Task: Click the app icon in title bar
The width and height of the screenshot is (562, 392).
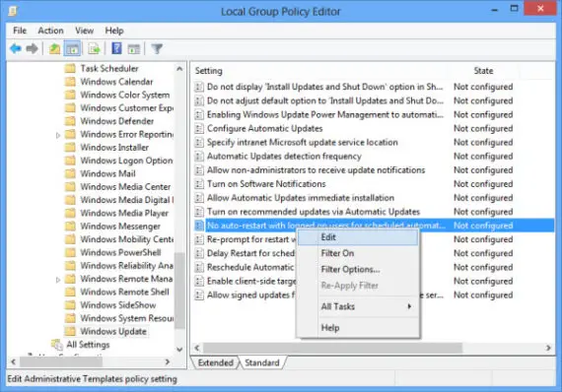Action: pyautogui.click(x=13, y=11)
